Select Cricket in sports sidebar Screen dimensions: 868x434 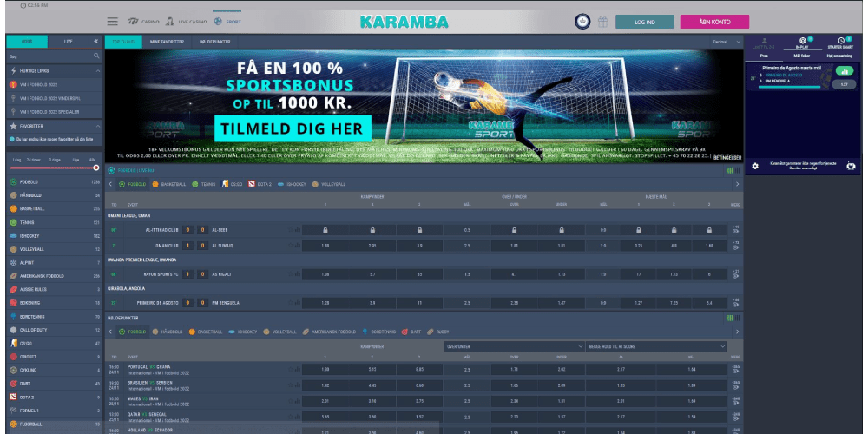(x=29, y=356)
